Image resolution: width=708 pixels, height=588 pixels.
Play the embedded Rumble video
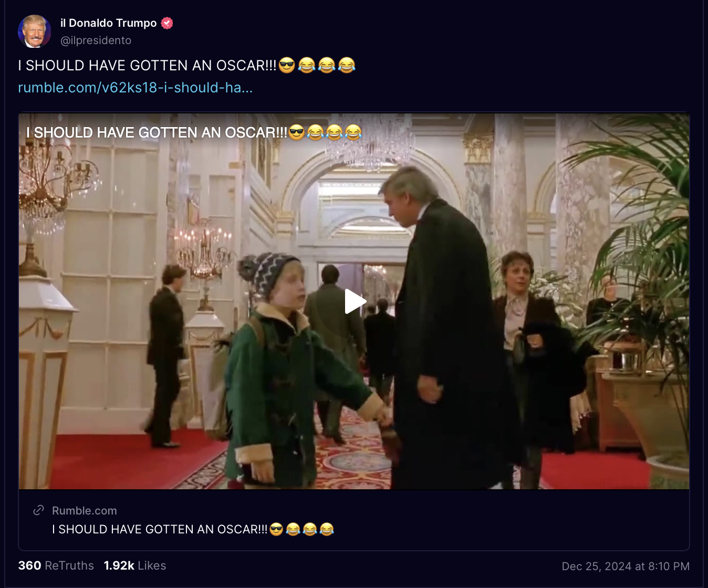(355, 301)
